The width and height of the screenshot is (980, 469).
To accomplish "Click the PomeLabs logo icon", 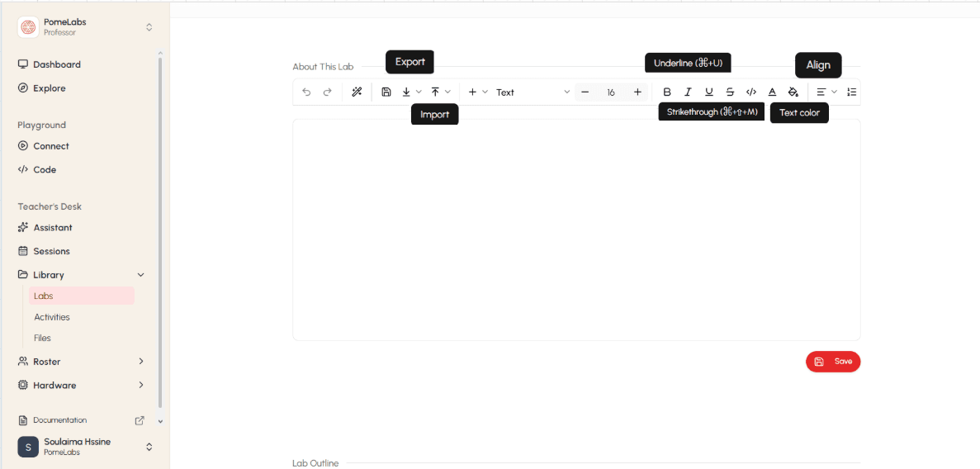I will [x=28, y=27].
